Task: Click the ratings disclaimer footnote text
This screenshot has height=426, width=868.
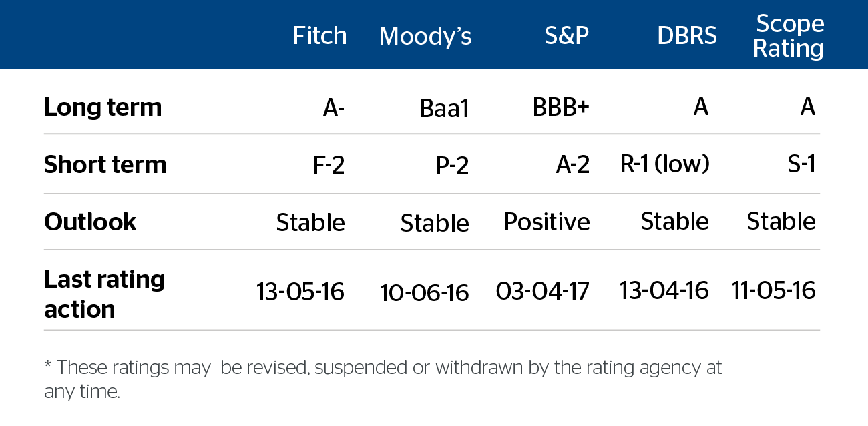Action: pos(383,379)
